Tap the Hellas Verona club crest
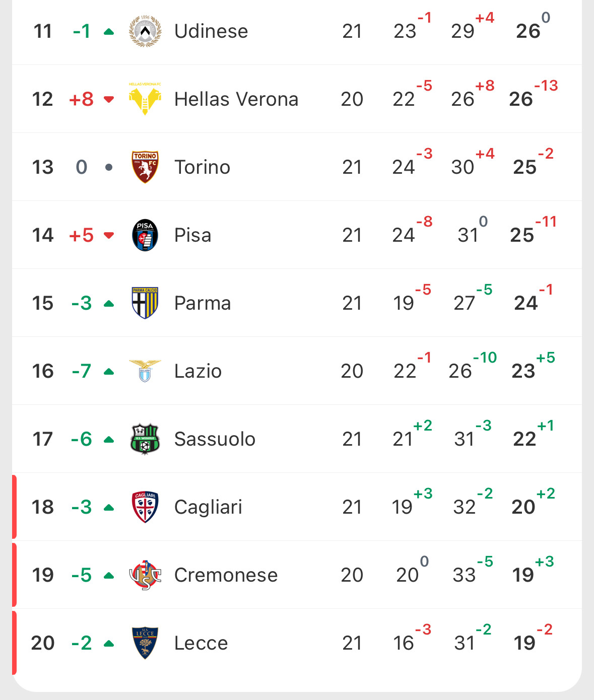Image resolution: width=594 pixels, height=700 pixels. tap(145, 99)
